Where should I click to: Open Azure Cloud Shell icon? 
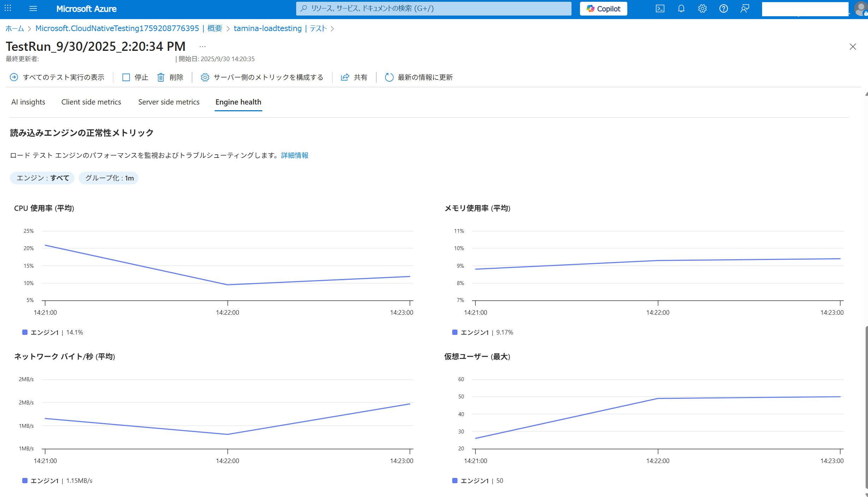click(x=660, y=9)
